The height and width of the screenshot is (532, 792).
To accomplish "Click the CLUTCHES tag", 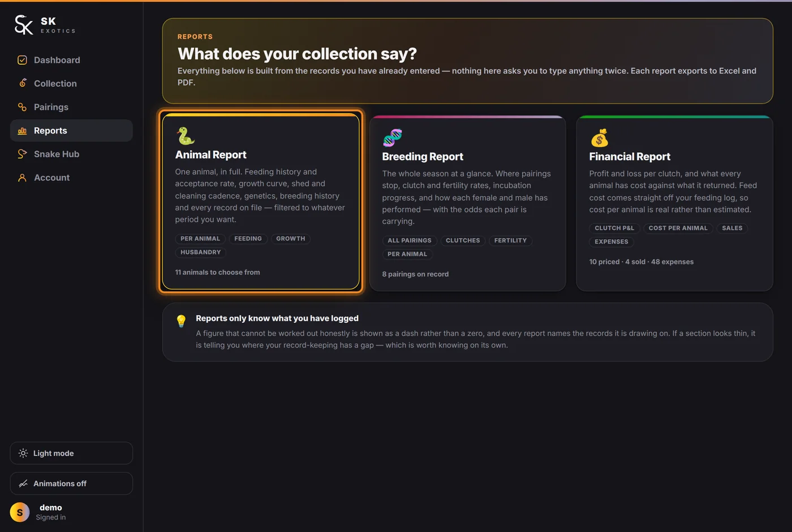I will 463,240.
